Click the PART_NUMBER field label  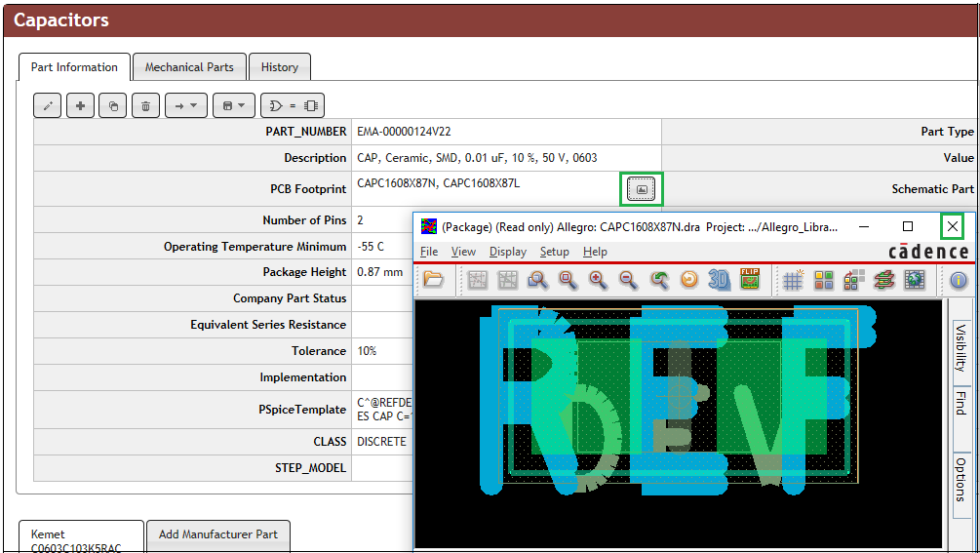pos(305,132)
